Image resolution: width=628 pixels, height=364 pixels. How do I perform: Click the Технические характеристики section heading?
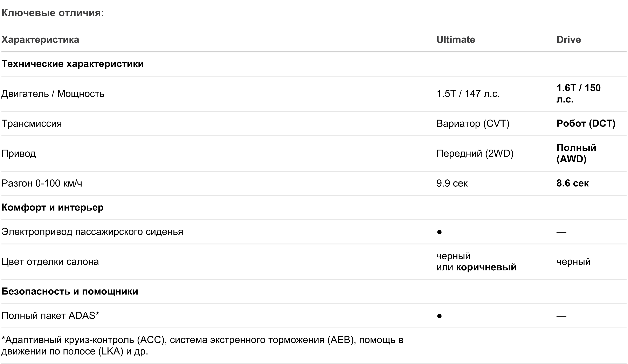pyautogui.click(x=73, y=64)
